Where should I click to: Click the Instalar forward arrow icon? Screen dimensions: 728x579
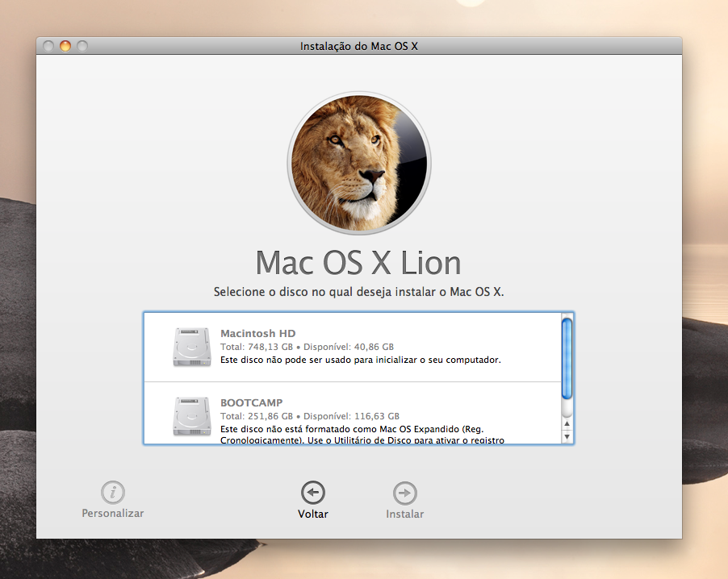405,493
